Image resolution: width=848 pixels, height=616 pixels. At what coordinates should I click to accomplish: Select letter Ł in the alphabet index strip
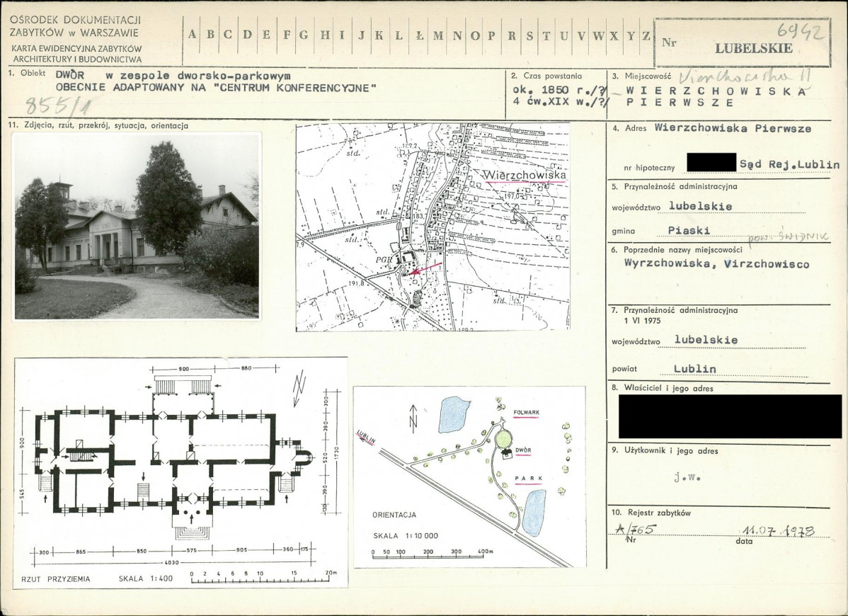(x=418, y=35)
